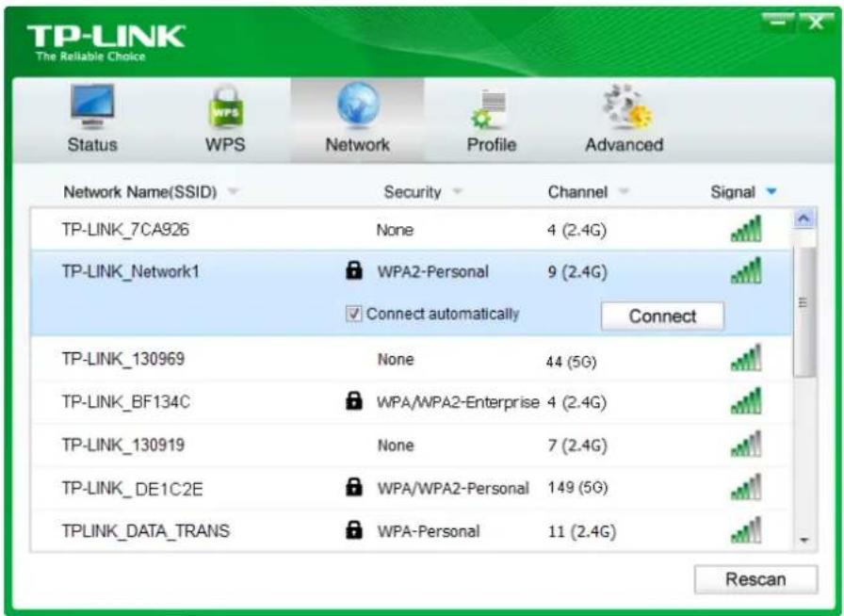Click lock icon of TPLINK_DATA_TRANS
This screenshot has width=844, height=616.
coord(353,529)
